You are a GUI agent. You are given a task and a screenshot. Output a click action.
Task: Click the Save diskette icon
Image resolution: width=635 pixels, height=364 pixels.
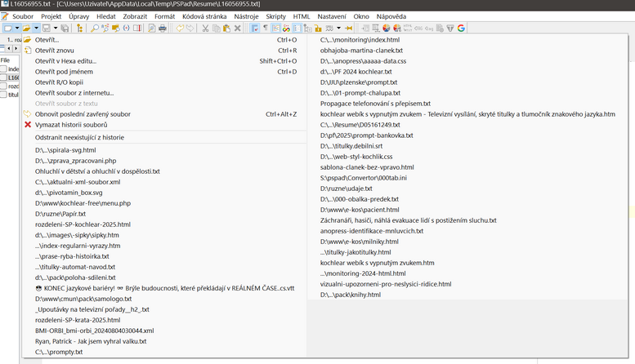click(47, 28)
